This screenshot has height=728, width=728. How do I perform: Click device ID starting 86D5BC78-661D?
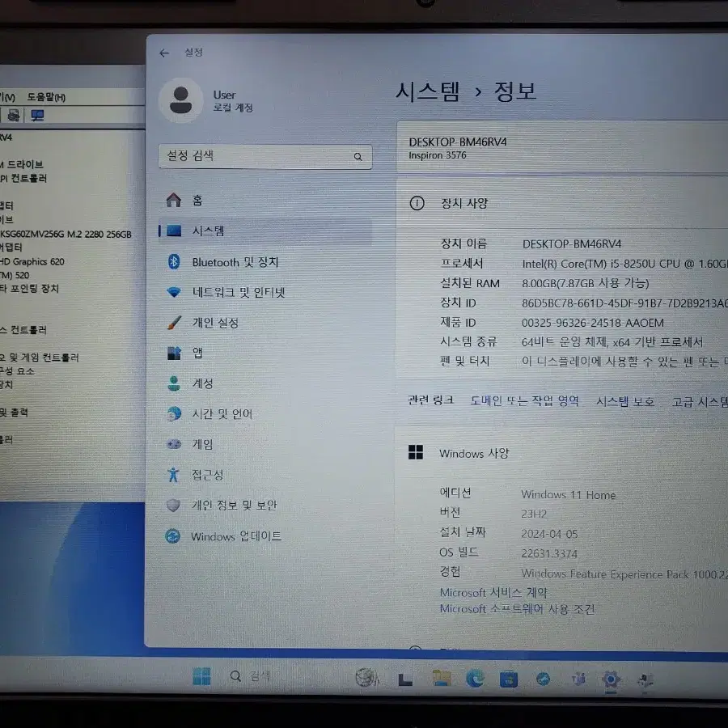coord(624,303)
